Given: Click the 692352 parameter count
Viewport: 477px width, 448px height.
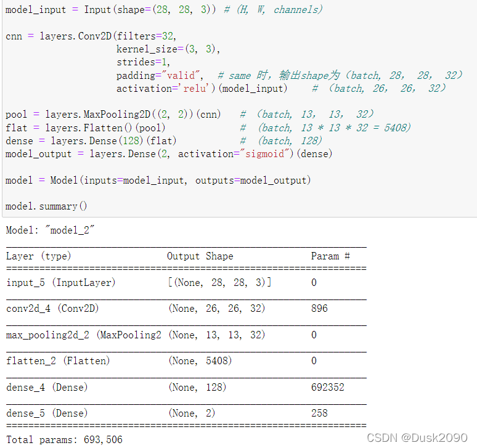Looking at the screenshot, I should pos(328,387).
